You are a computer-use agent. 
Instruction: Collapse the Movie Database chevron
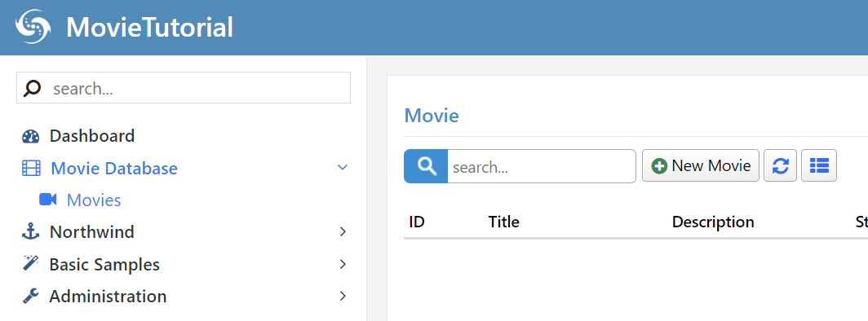(343, 167)
